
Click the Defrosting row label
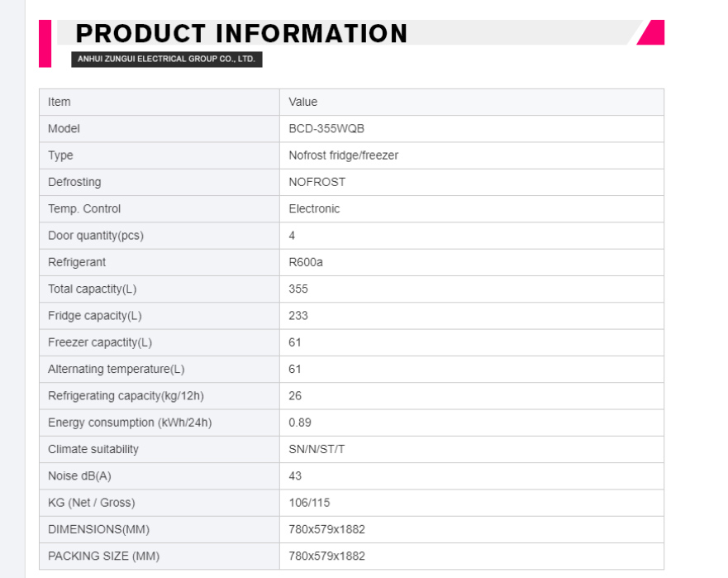pyautogui.click(x=74, y=182)
